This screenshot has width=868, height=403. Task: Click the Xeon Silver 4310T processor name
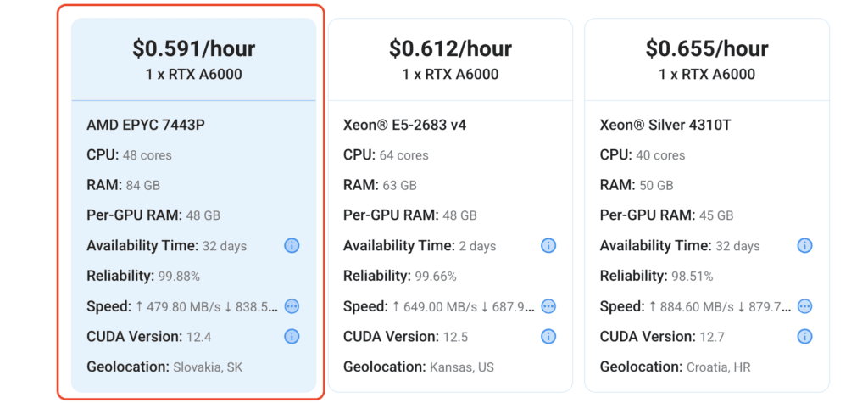pyautogui.click(x=665, y=126)
